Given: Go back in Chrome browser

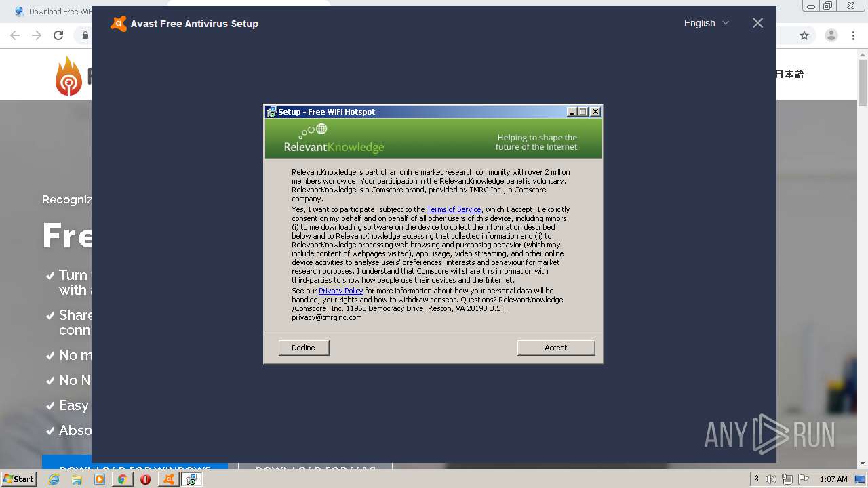Looking at the screenshot, I should tap(15, 35).
